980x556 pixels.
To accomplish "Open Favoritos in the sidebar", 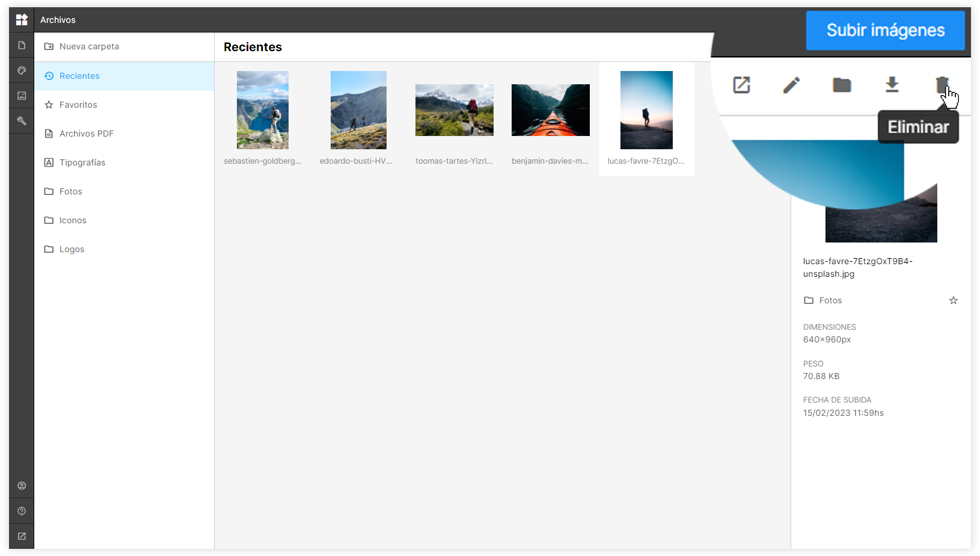I will click(124, 105).
